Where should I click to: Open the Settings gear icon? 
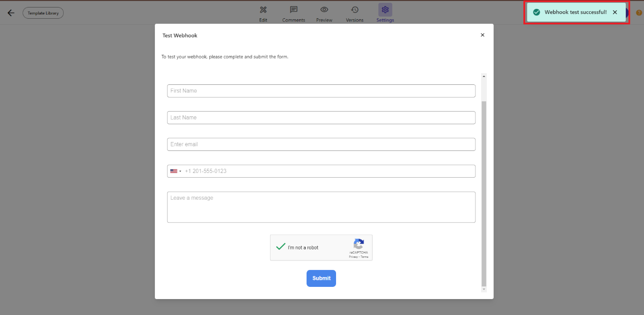coord(385,10)
